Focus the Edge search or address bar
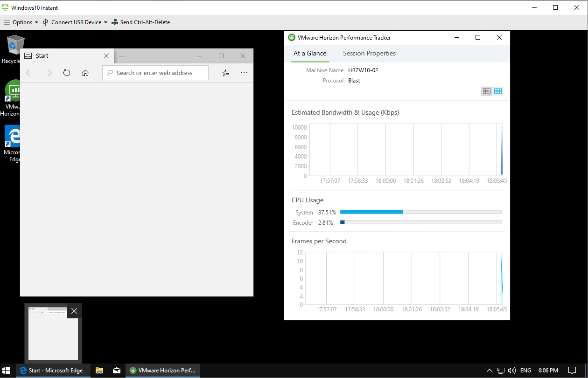The image size is (588, 378). tap(155, 73)
